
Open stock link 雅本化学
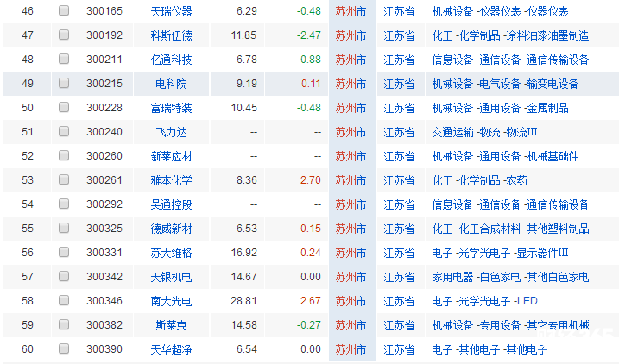[x=171, y=180]
